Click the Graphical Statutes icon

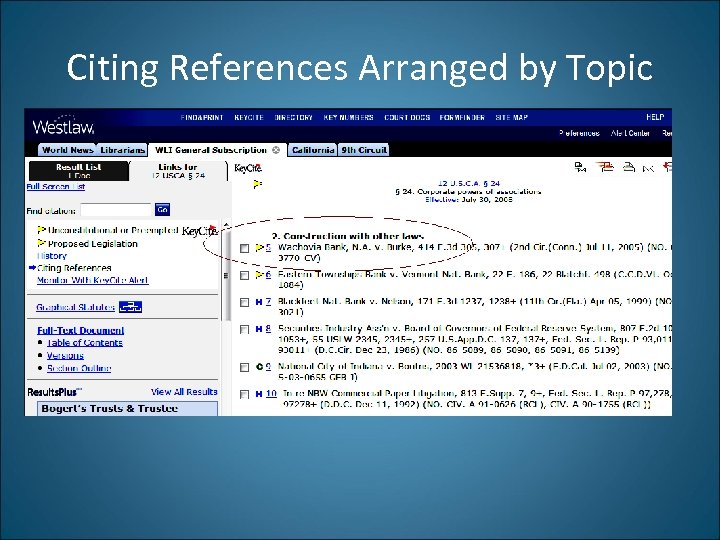130,307
